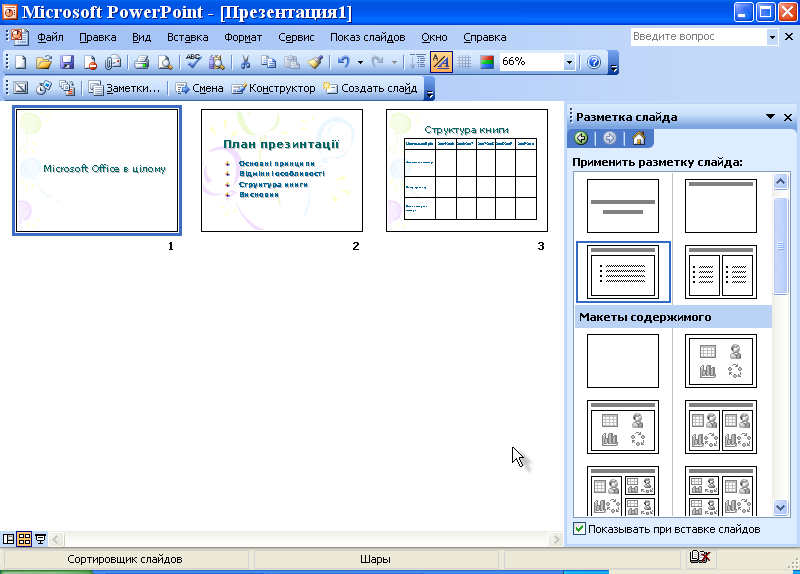
Task: Click the Permission icon next to Save
Action: 90,62
